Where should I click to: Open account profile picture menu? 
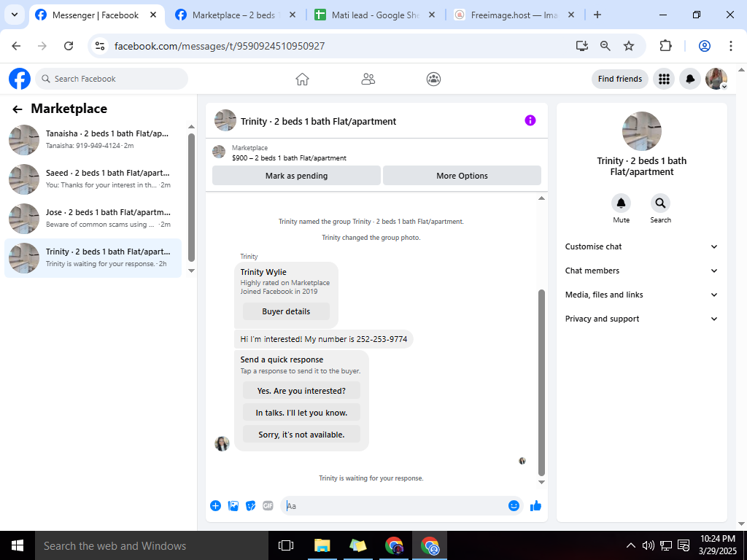(716, 79)
